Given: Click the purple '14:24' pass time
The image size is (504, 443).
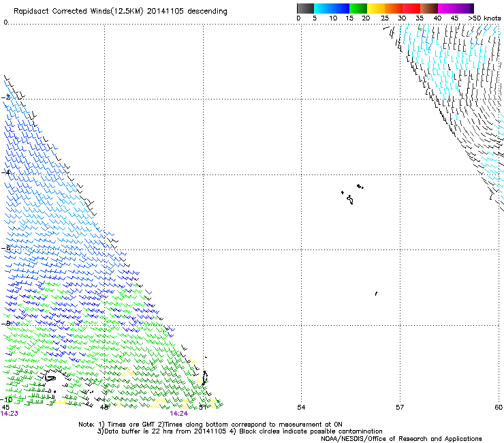Looking at the screenshot, I should coord(179,414).
